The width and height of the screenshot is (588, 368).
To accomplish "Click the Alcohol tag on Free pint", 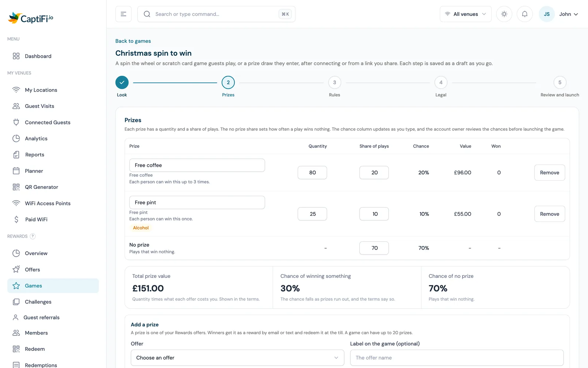I will (141, 228).
